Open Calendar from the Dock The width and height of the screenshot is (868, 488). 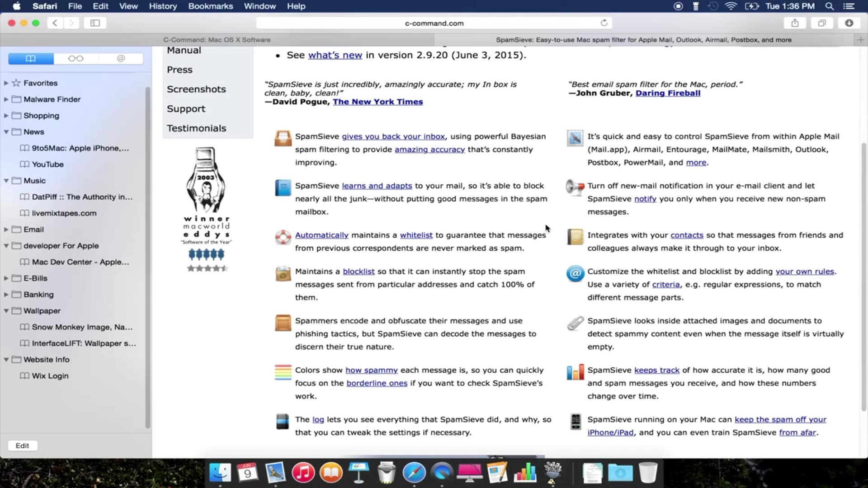tap(247, 473)
